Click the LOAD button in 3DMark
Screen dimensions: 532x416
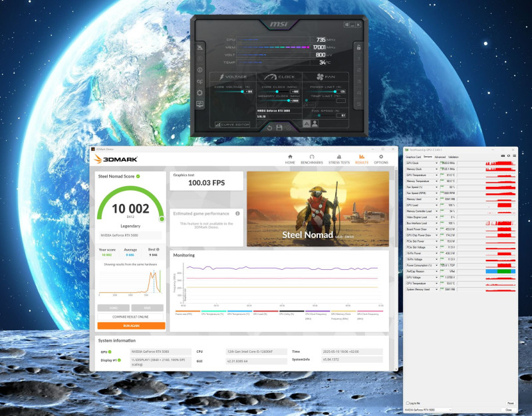113,308
